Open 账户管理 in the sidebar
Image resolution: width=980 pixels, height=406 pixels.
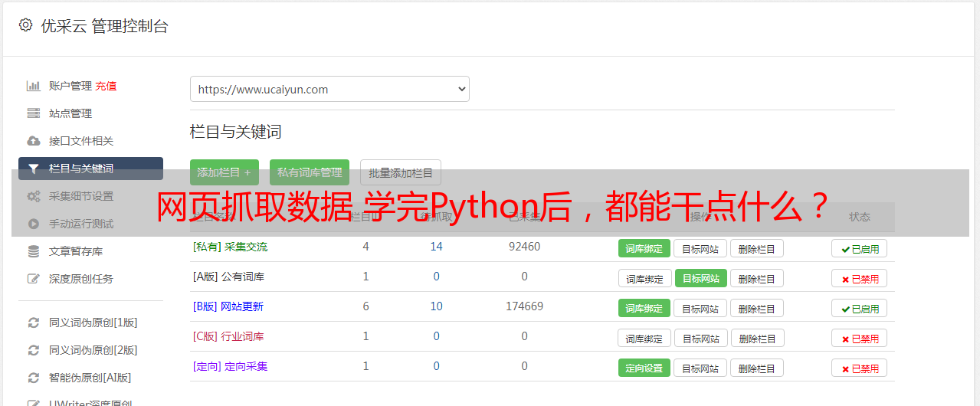click(x=70, y=86)
